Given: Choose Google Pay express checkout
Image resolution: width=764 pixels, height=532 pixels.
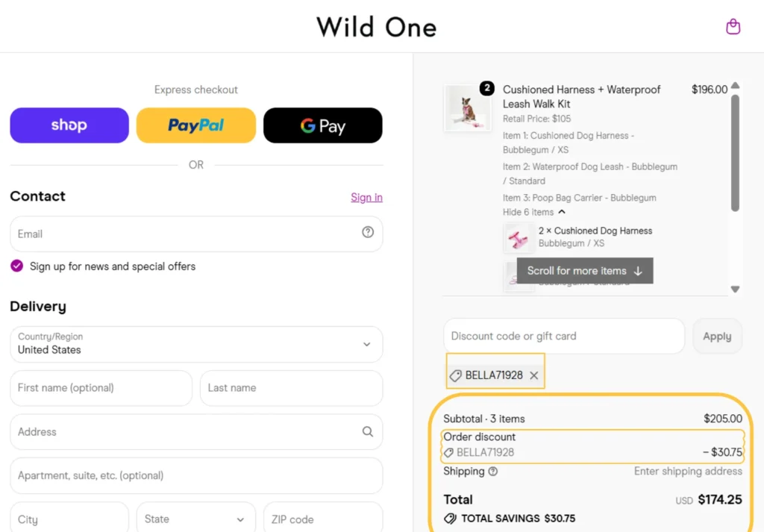Looking at the screenshot, I should click(x=322, y=125).
